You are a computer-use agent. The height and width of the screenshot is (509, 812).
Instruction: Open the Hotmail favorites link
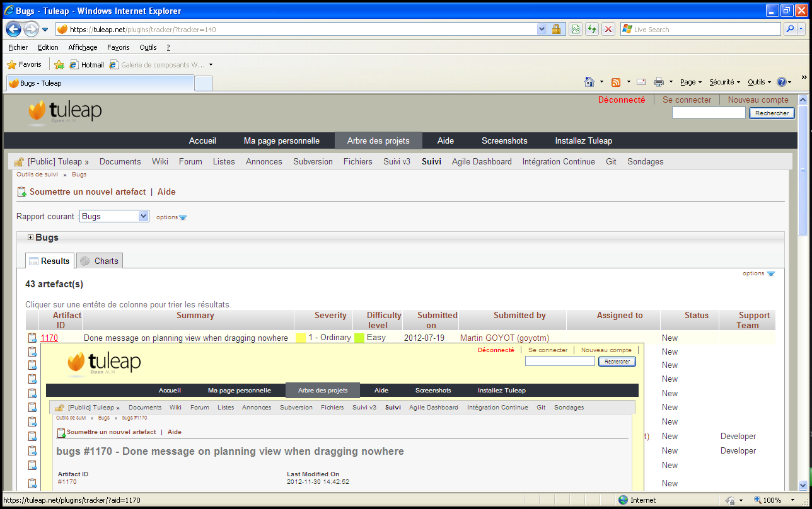pos(86,64)
